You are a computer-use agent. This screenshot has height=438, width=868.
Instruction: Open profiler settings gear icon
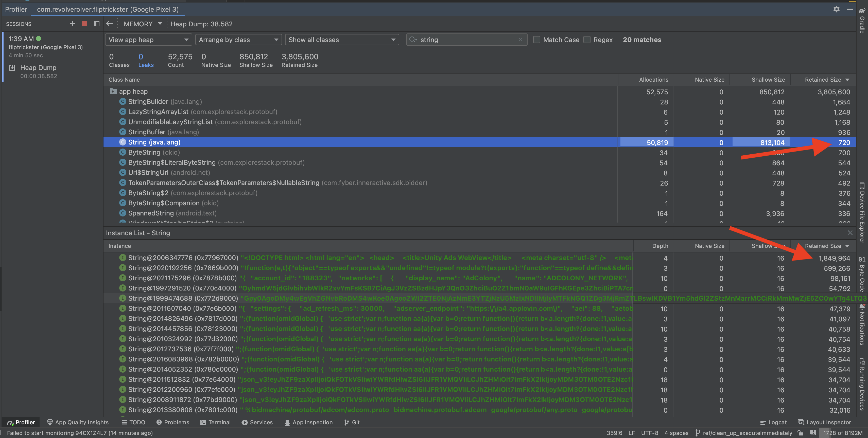[x=836, y=9]
